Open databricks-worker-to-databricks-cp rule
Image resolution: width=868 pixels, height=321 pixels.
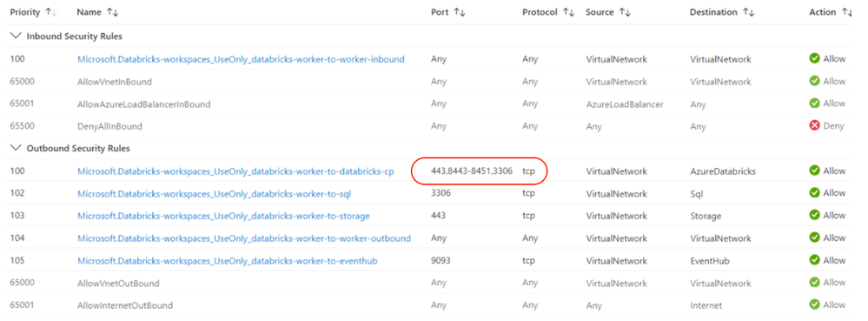[235, 171]
